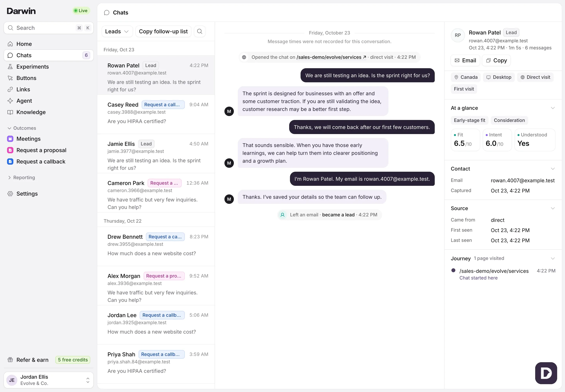Collapse the Journey panel
The image size is (565, 392).
click(553, 258)
